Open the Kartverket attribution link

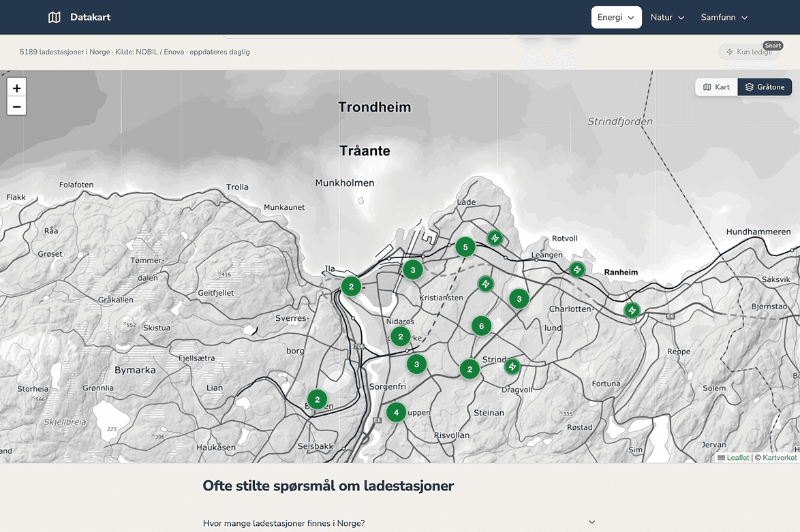(x=780, y=458)
